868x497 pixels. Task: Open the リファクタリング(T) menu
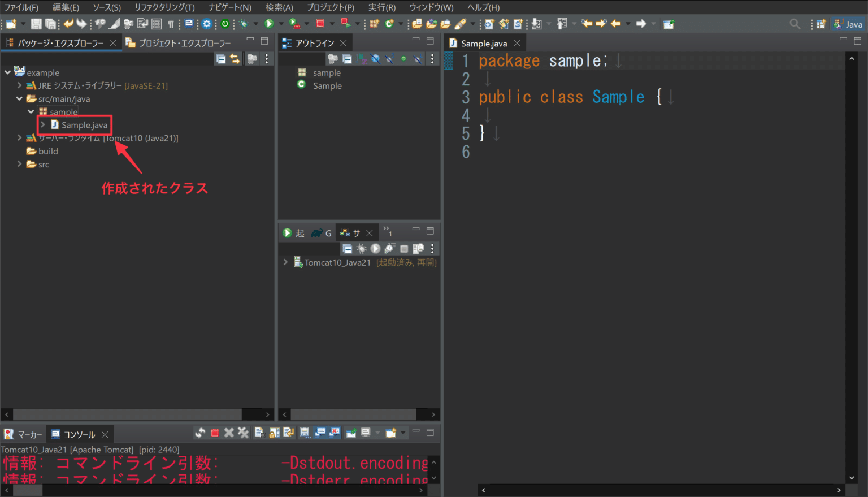(164, 7)
